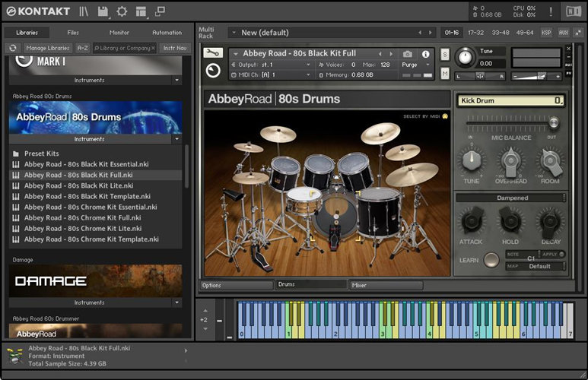
Task: Click the wrench edit icon of the instrument
Action: (x=214, y=53)
